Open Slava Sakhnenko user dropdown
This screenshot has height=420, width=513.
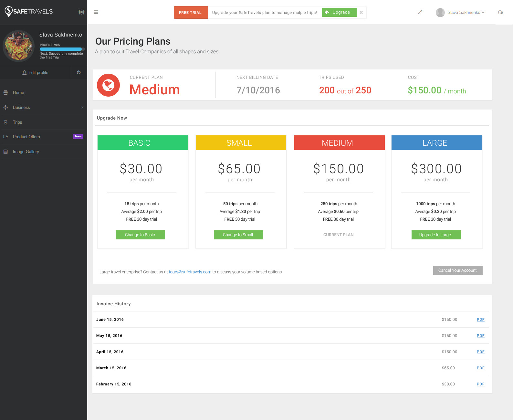click(x=460, y=12)
